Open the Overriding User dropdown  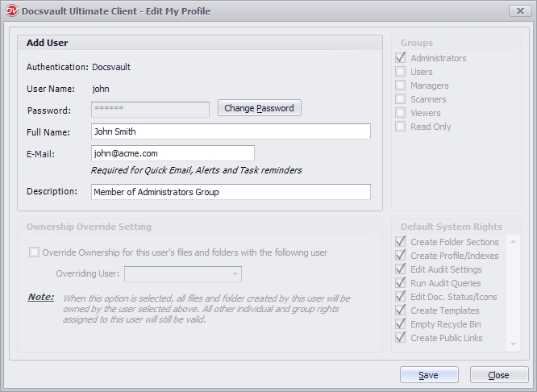[183, 274]
